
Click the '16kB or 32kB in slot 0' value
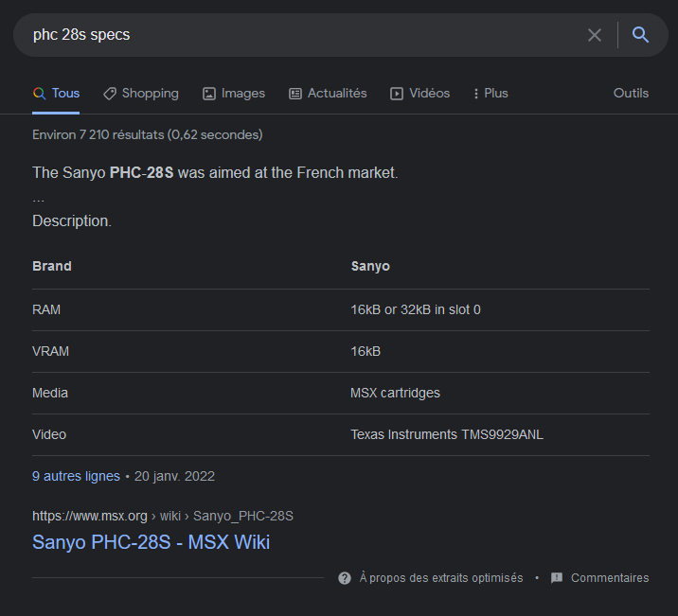(416, 309)
